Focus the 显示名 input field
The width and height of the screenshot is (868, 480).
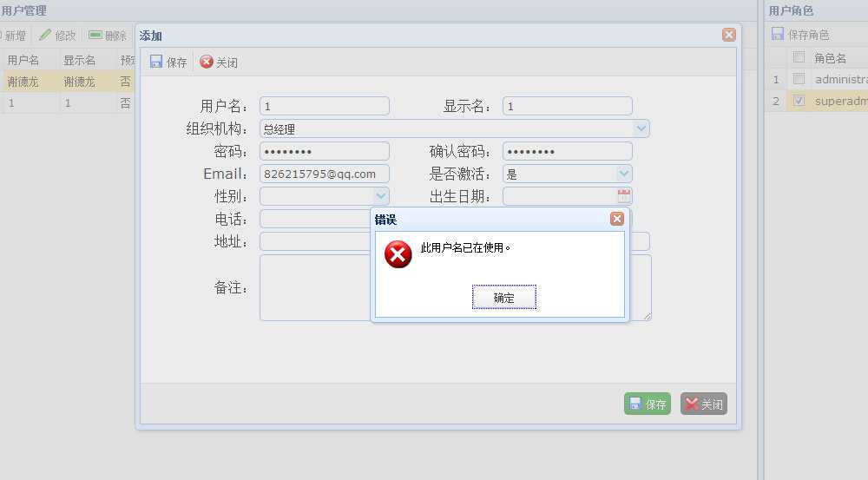(568, 106)
